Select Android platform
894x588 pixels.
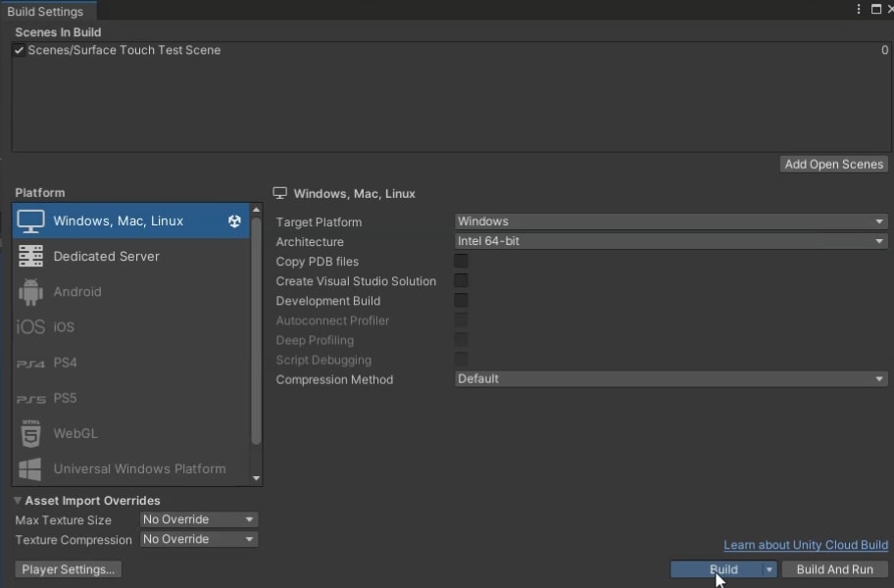point(130,292)
